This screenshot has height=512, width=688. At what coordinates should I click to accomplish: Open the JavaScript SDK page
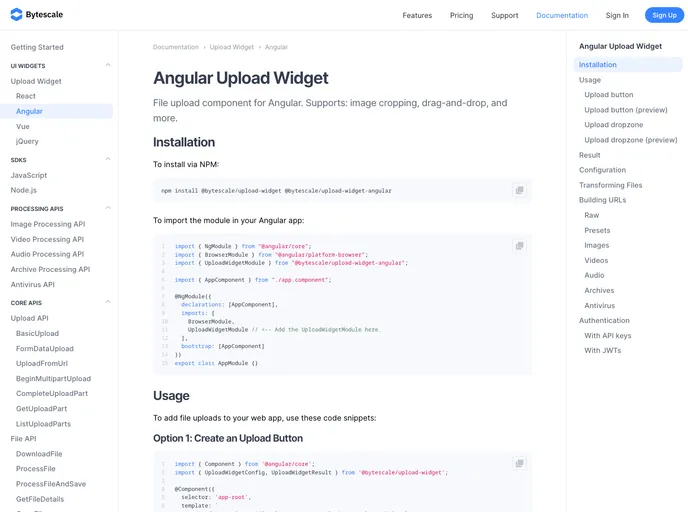click(x=29, y=175)
